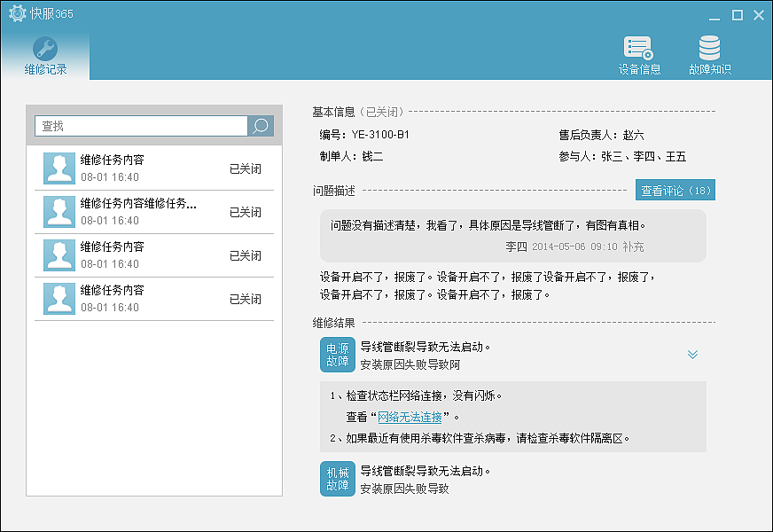Select the third 维修任务内容 list entry
Screen dimensions: 773x532
[x=113, y=247]
